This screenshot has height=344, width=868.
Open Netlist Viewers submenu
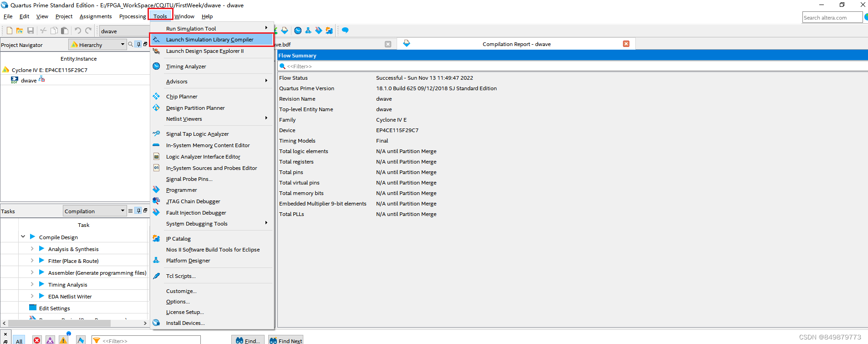coord(212,119)
